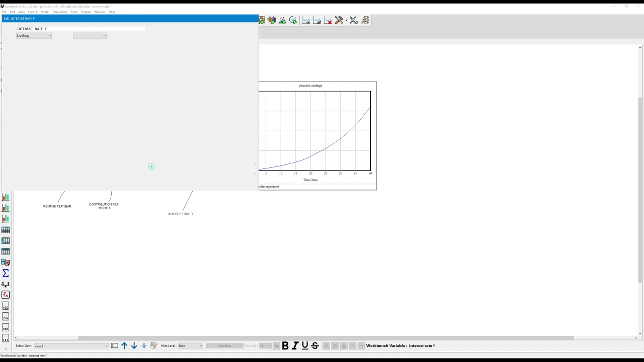
Task: Select the MONTHS PER YEAR variable in sketch
Action: 57,206
